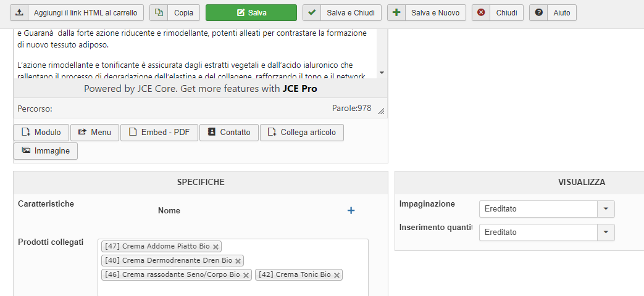The width and height of the screenshot is (644, 296).
Task: Click the JCE Pro link
Action: (300, 89)
